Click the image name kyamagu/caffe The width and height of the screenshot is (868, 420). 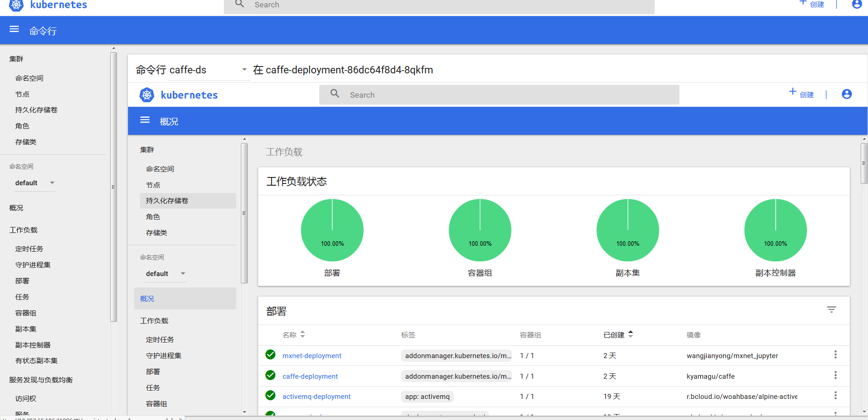(x=711, y=376)
